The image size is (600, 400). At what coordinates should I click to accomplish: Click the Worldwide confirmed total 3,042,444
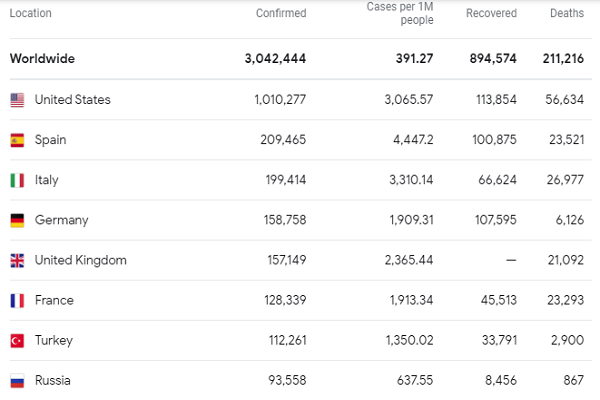pos(275,58)
